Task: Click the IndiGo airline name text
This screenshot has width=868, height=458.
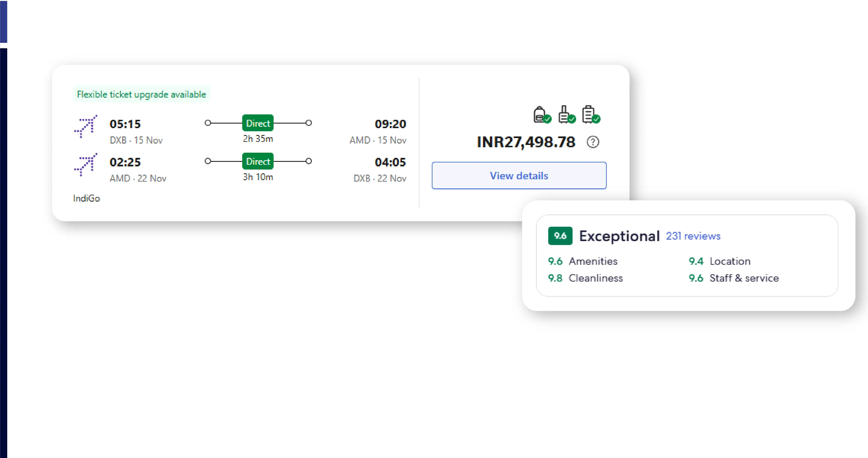Action: pos(87,198)
